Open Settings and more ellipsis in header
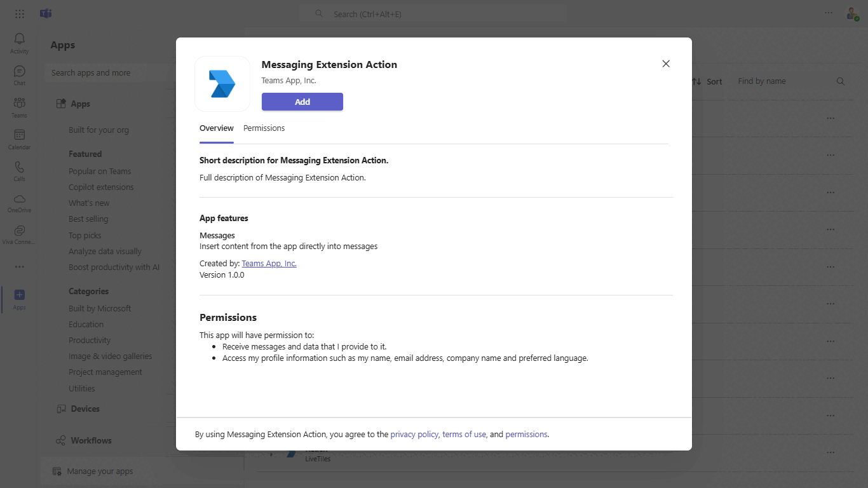Viewport: 868px width, 488px height. tap(828, 13)
